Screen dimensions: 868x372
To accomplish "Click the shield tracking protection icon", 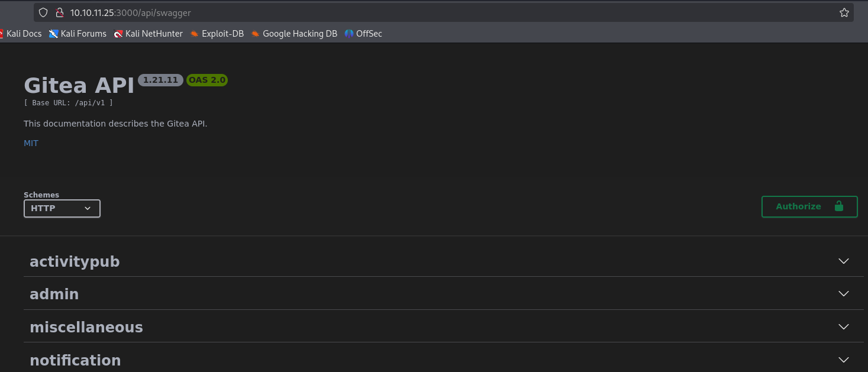I will 43,12.
